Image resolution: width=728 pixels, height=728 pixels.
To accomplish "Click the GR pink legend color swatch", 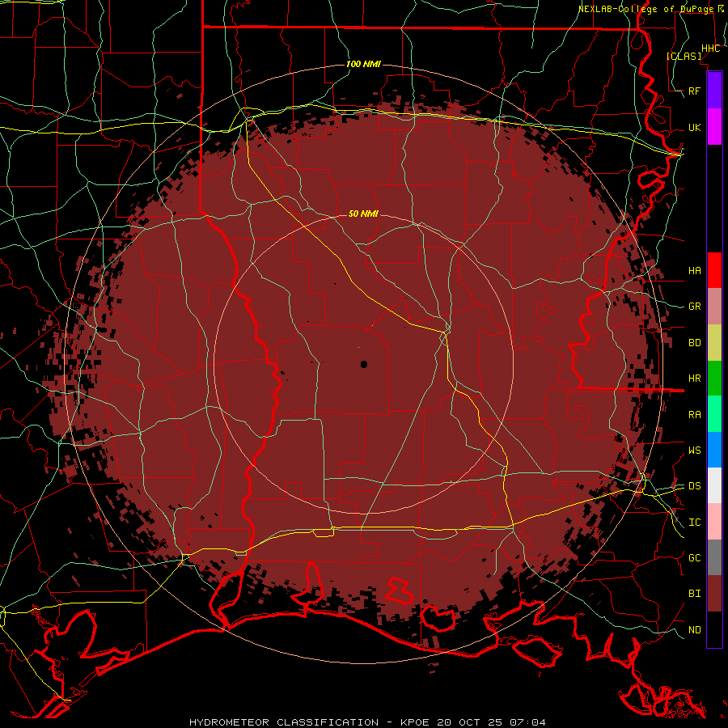I will 714,307.
